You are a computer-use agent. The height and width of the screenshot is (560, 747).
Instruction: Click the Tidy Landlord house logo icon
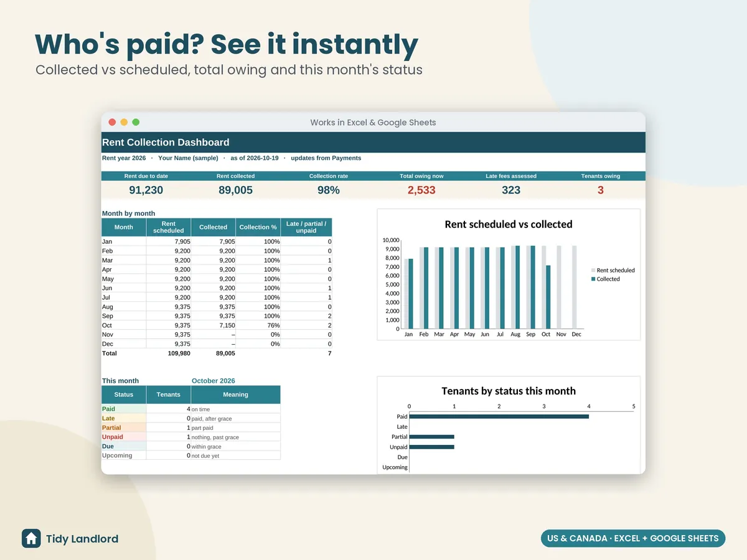31,539
